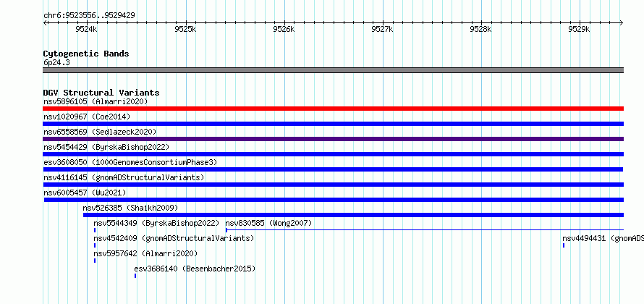Viewport: 644px width, 304px height.
Task: Click the ruler's right arrow end
Action: [622, 22]
